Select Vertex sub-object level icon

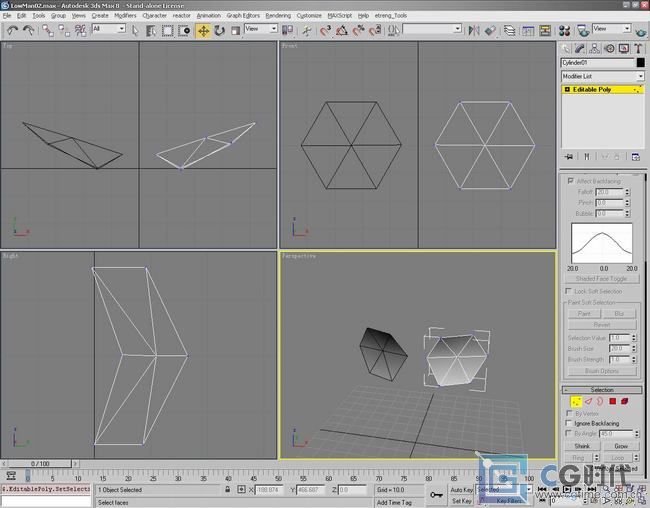(576, 401)
